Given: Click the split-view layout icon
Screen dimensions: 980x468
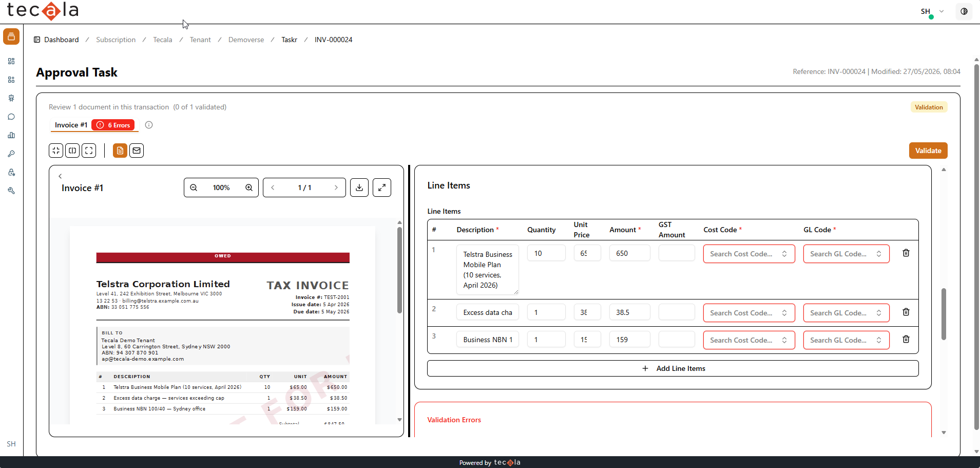Looking at the screenshot, I should (x=72, y=151).
